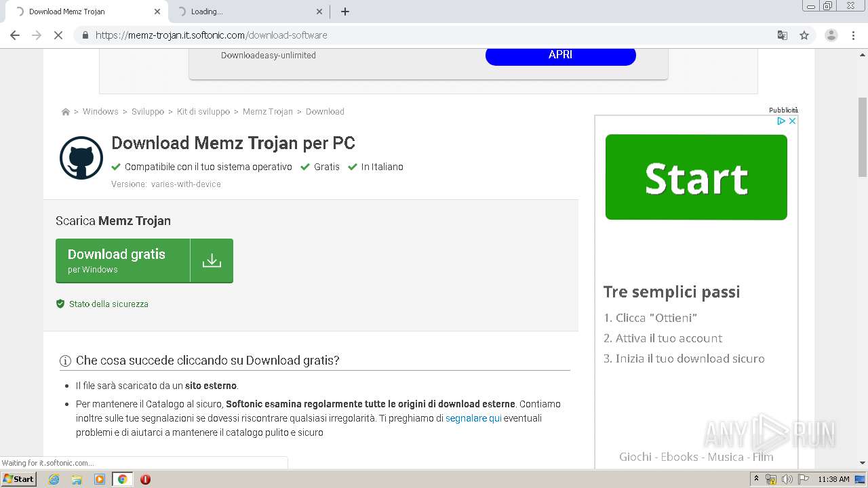Click the green shield security icon
Viewport: 868px width, 488px height.
(x=60, y=304)
